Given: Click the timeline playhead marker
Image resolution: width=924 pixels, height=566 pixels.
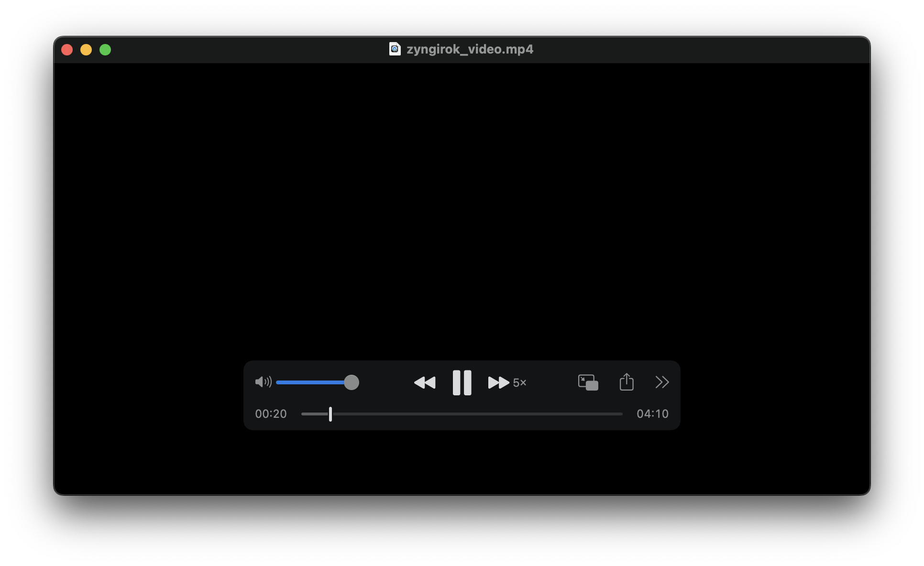Looking at the screenshot, I should pyautogui.click(x=330, y=414).
